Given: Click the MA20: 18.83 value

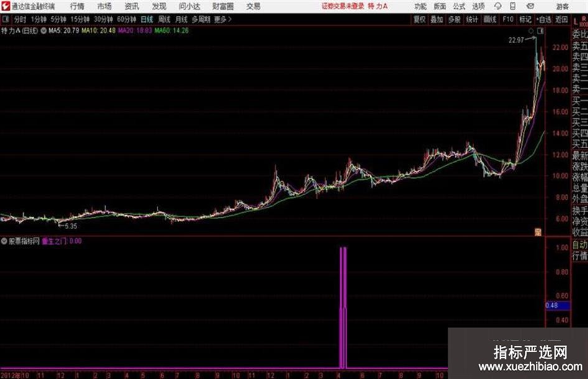Looking at the screenshot, I should click(135, 30).
